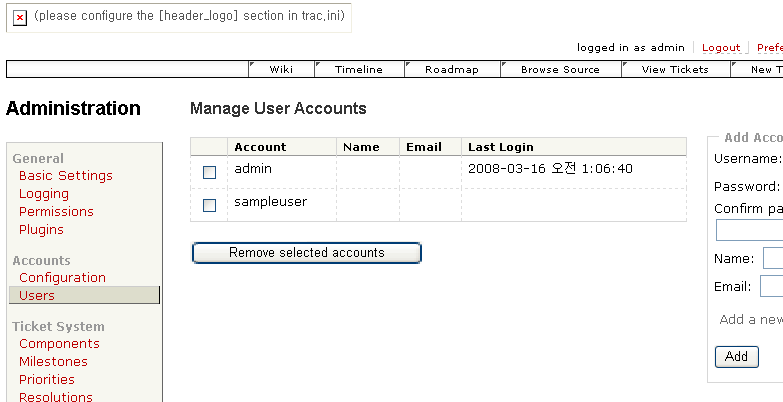Click the Add account button
Image resolution: width=783 pixels, height=402 pixels.
(x=736, y=357)
